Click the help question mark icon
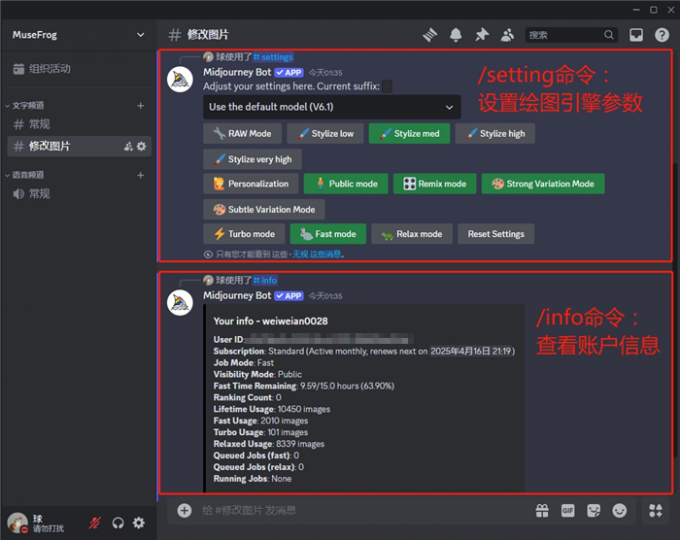This screenshot has height=540, width=680. (x=662, y=35)
